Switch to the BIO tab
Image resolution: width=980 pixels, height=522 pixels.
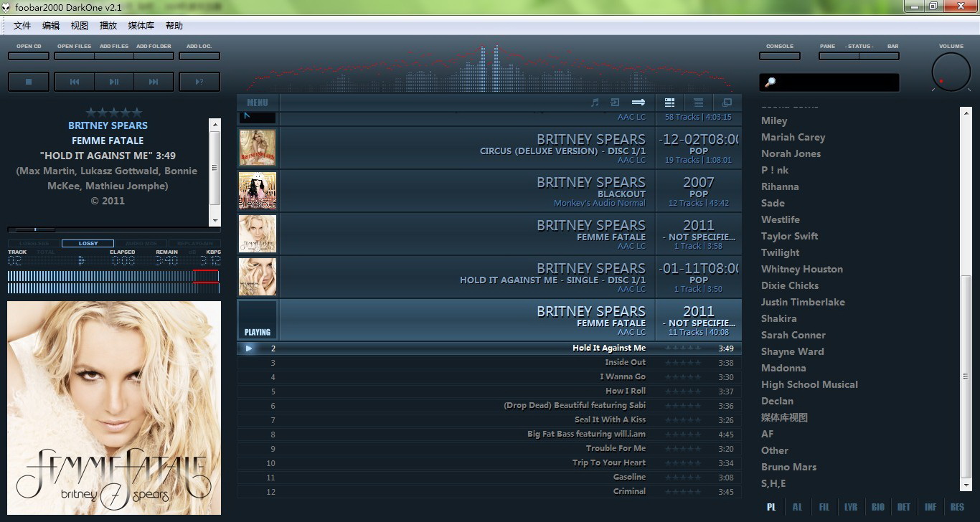click(877, 507)
